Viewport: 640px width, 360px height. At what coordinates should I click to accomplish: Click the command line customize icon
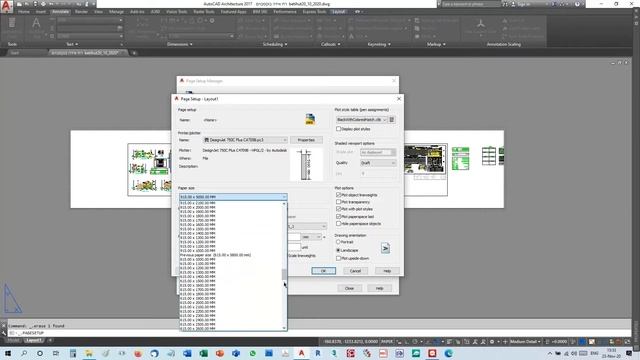tap(4, 333)
